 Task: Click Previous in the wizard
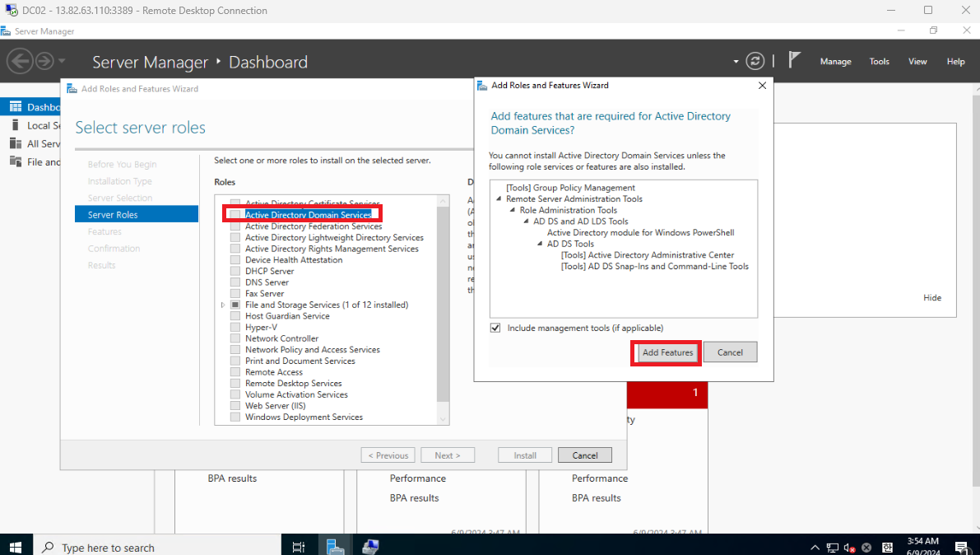tap(388, 455)
